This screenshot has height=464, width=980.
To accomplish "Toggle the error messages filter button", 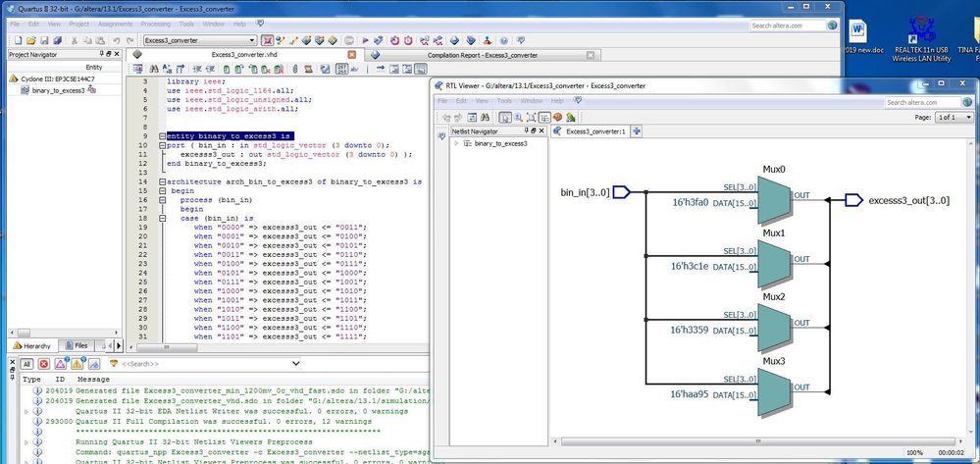I will coord(45,363).
